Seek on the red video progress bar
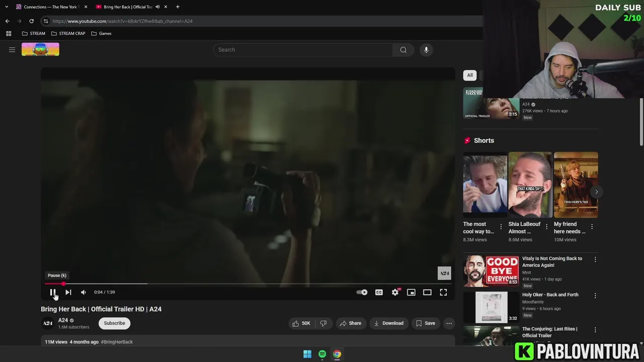The width and height of the screenshot is (644, 362). pos(248,284)
